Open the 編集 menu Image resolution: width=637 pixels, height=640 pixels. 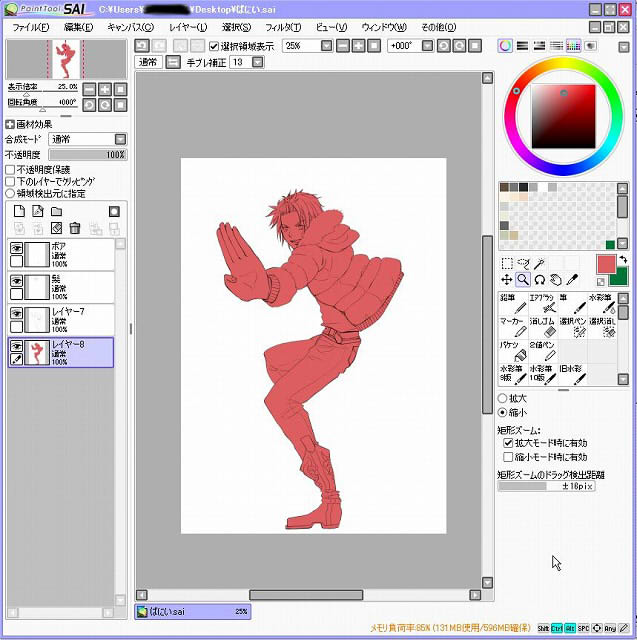point(78,27)
